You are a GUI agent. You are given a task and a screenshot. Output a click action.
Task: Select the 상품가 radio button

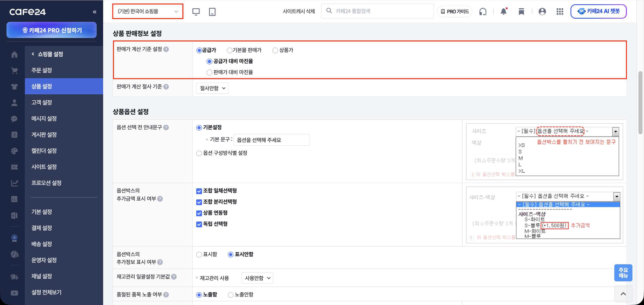click(x=275, y=50)
